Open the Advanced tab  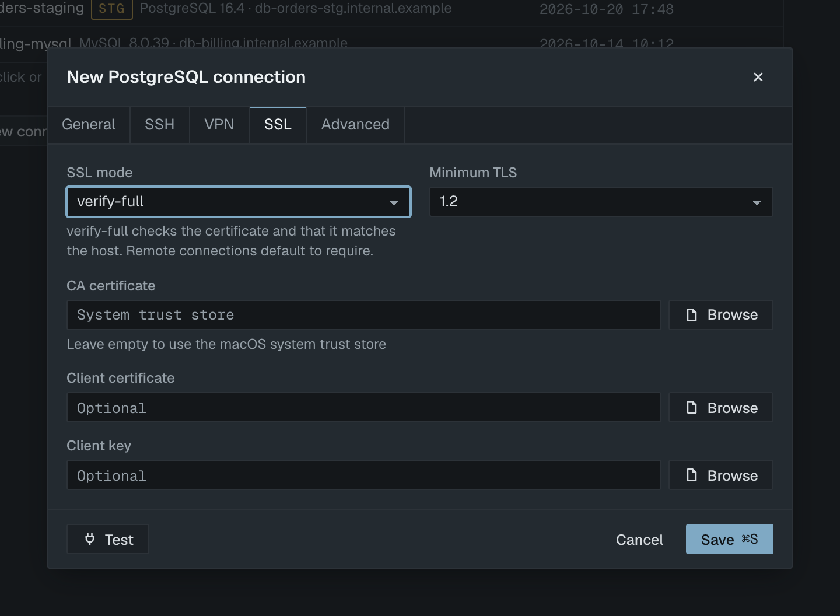click(x=355, y=125)
